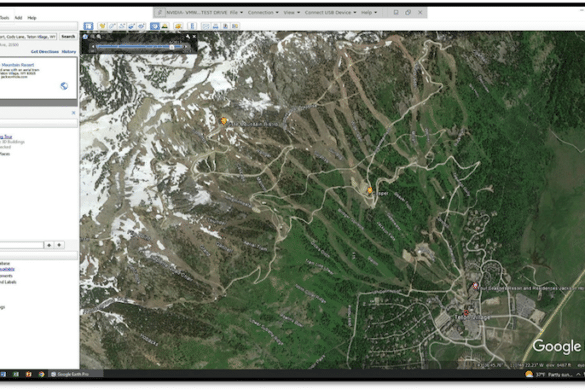Click the zoom-in magnifier on time slider
This screenshot has height=390, width=585.
[99, 37]
